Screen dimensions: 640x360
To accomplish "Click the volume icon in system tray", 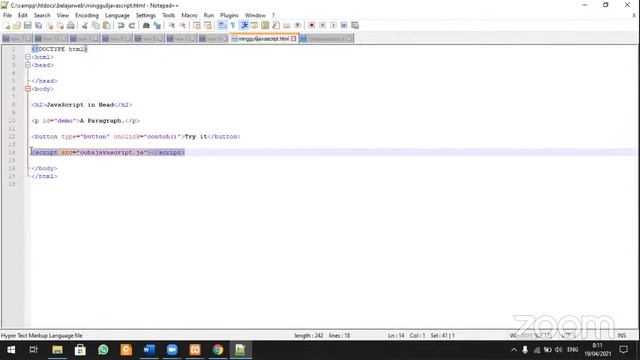I will click(x=559, y=350).
